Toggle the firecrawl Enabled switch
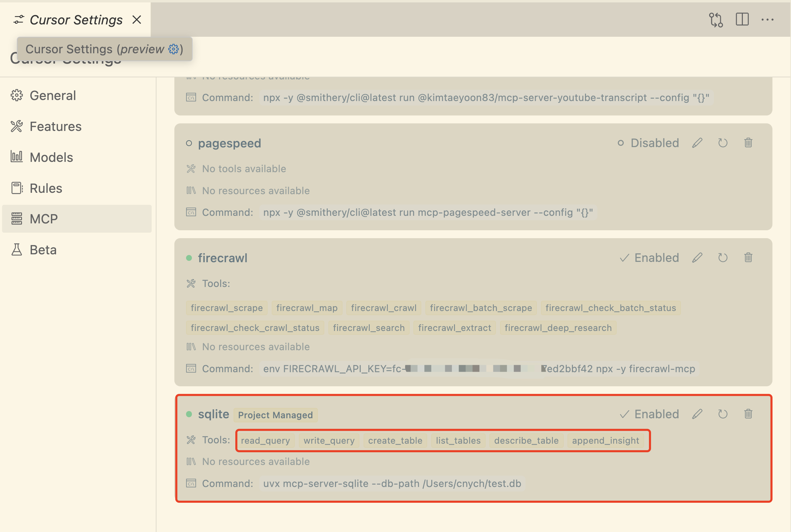The image size is (791, 532). click(x=649, y=258)
